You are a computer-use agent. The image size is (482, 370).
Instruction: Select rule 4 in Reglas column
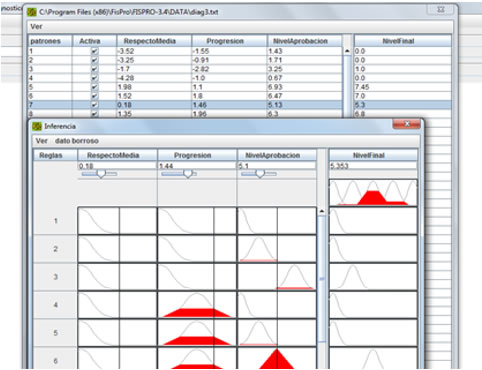55,305
